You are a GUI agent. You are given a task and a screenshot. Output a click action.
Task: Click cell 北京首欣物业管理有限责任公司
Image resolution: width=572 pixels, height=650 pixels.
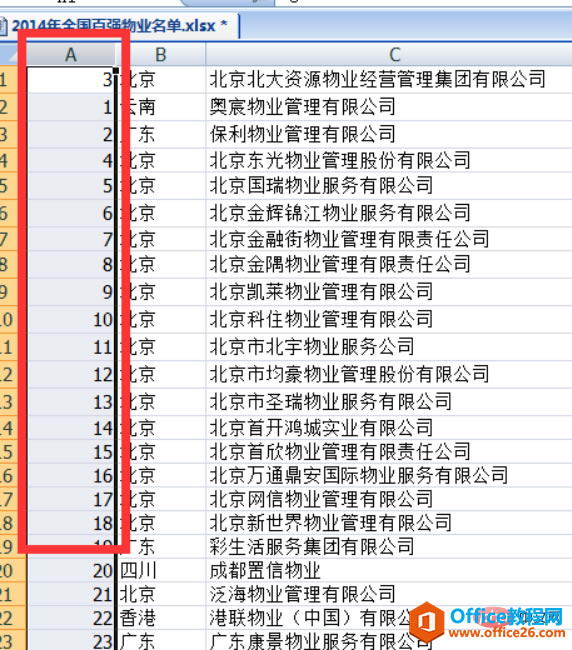(x=389, y=451)
